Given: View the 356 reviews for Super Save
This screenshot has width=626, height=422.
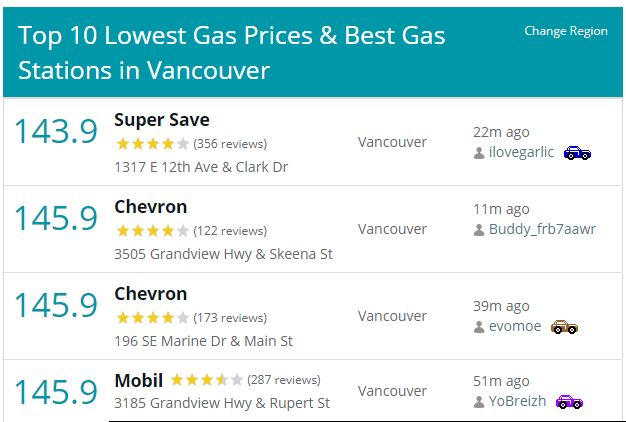Looking at the screenshot, I should click(230, 144).
